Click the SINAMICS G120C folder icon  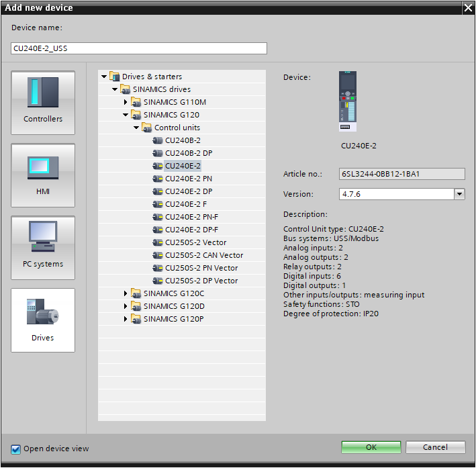136,293
